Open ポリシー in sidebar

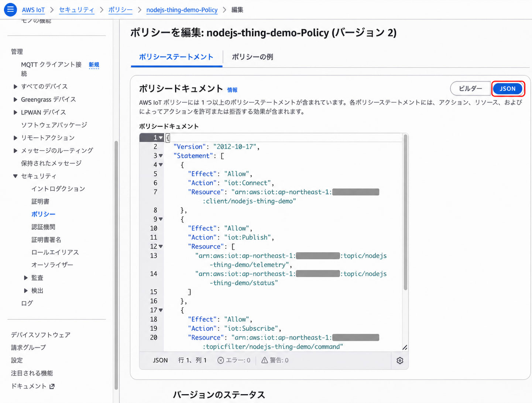(43, 214)
